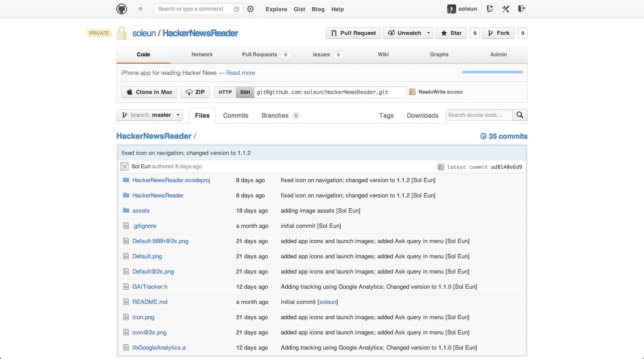Open the icon@2x.png file
The height and width of the screenshot is (359, 644).
(149, 332)
